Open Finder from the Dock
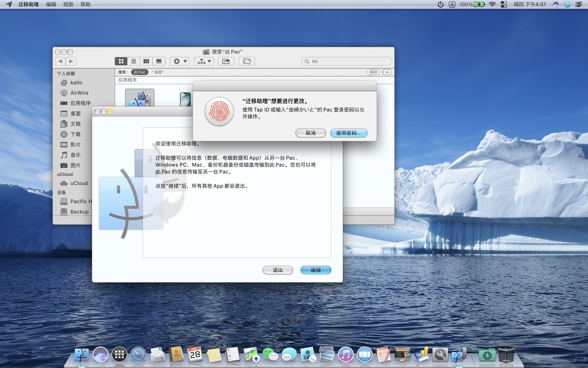 (x=81, y=355)
